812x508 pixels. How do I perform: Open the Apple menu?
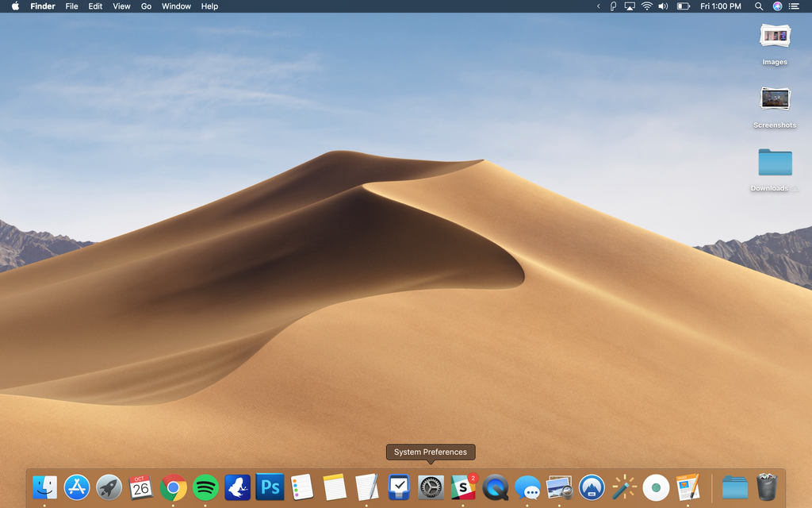[14, 6]
